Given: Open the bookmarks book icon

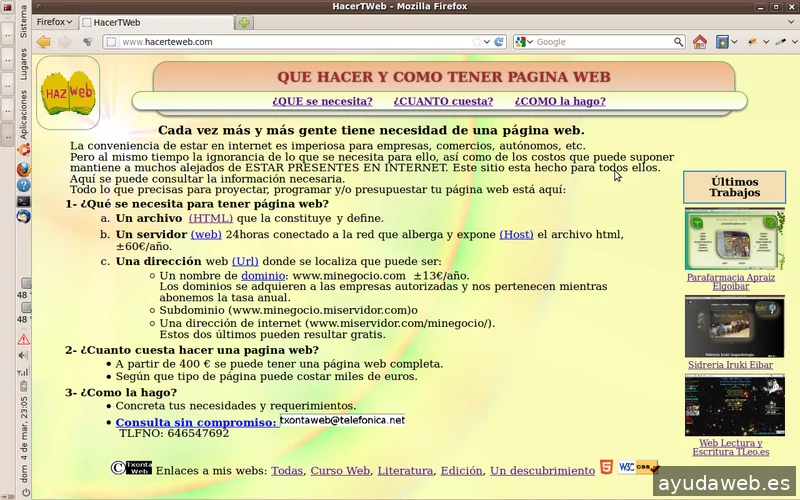Looking at the screenshot, I should point(722,42).
